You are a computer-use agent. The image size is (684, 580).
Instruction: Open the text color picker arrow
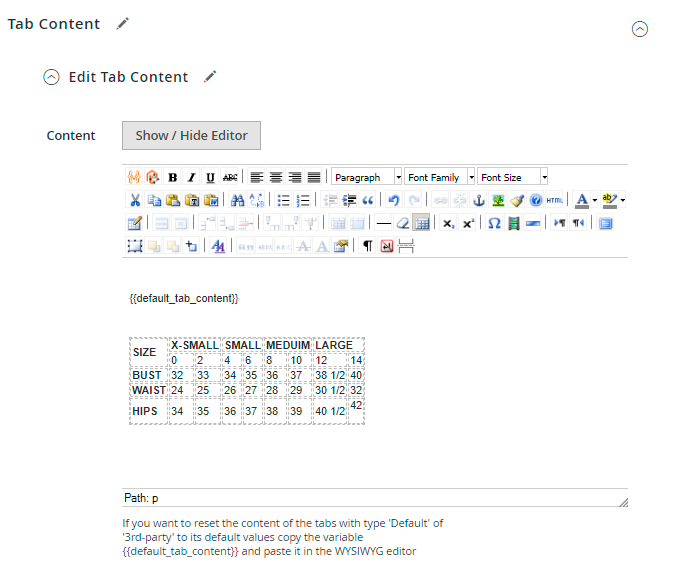click(x=595, y=200)
